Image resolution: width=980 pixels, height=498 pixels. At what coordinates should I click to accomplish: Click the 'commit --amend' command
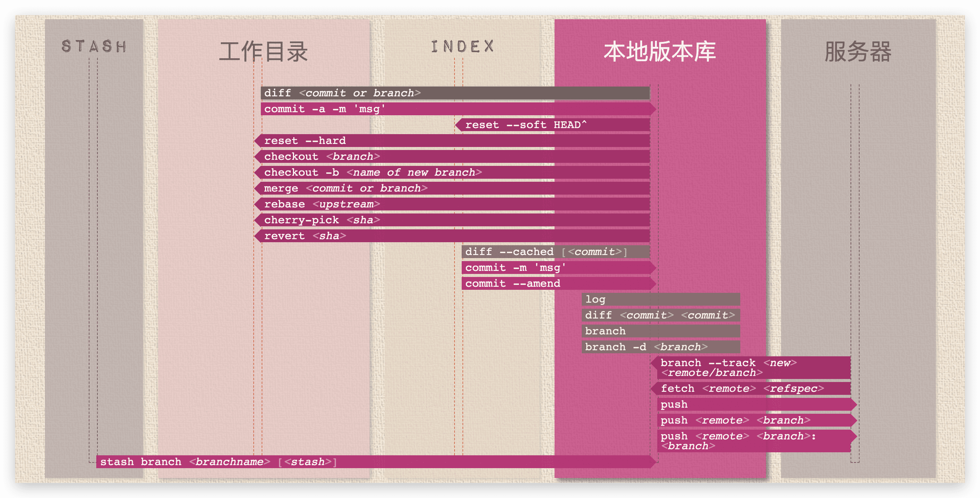[x=559, y=283]
